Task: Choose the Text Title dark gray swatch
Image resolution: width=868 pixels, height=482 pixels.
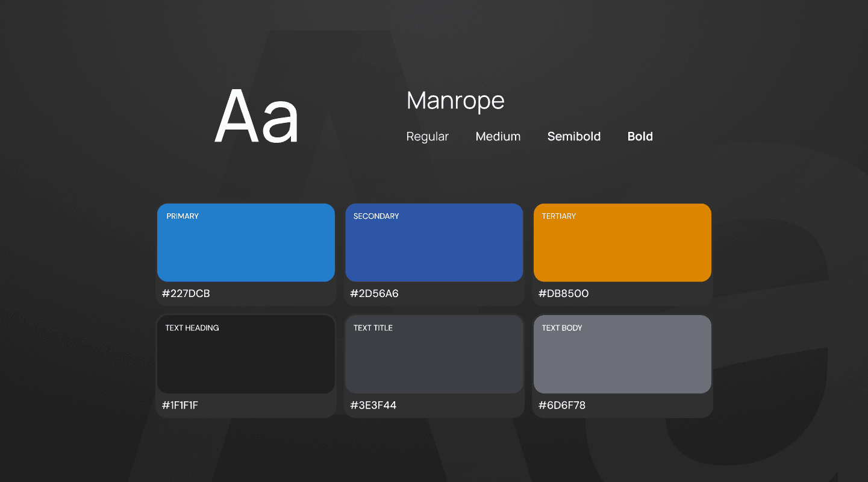Action: [x=434, y=354]
